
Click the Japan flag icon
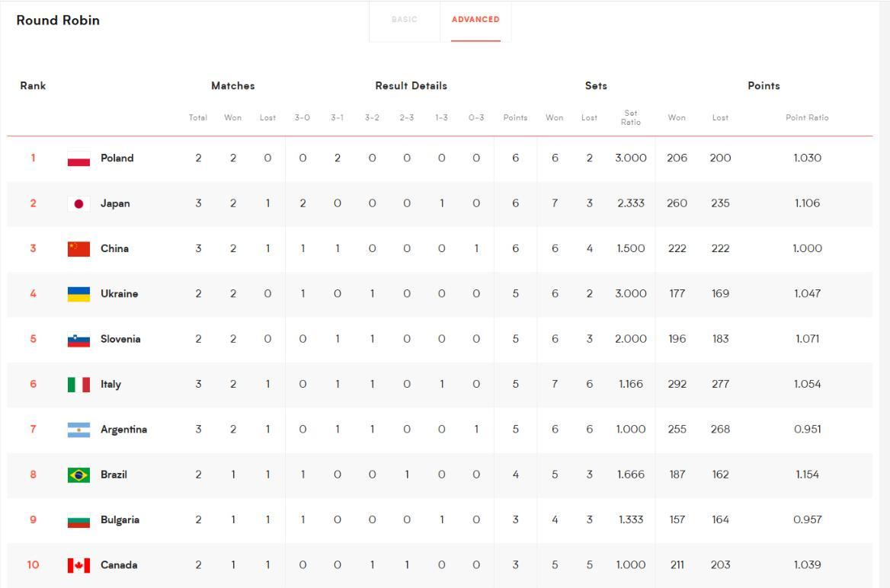(x=79, y=203)
